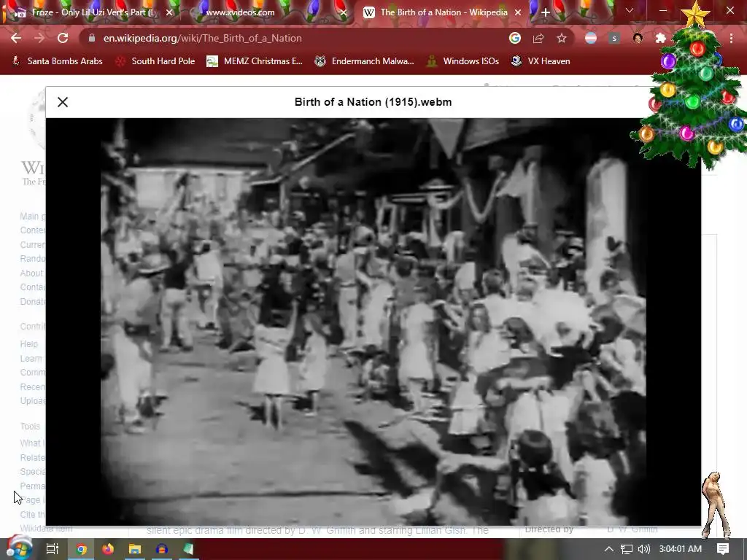The width and height of the screenshot is (747, 560).
Task: Click the dancing figure above taskbar
Action: (x=716, y=505)
